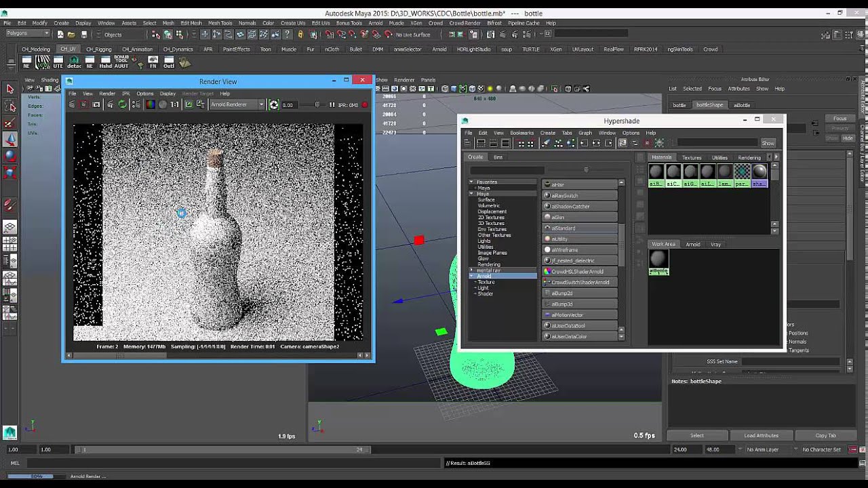
Task: Click the open scene folder icon
Action: (73, 34)
